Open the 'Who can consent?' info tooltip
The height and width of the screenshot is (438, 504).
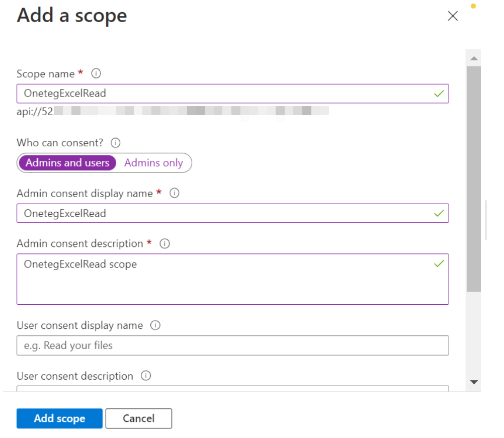pyautogui.click(x=115, y=143)
